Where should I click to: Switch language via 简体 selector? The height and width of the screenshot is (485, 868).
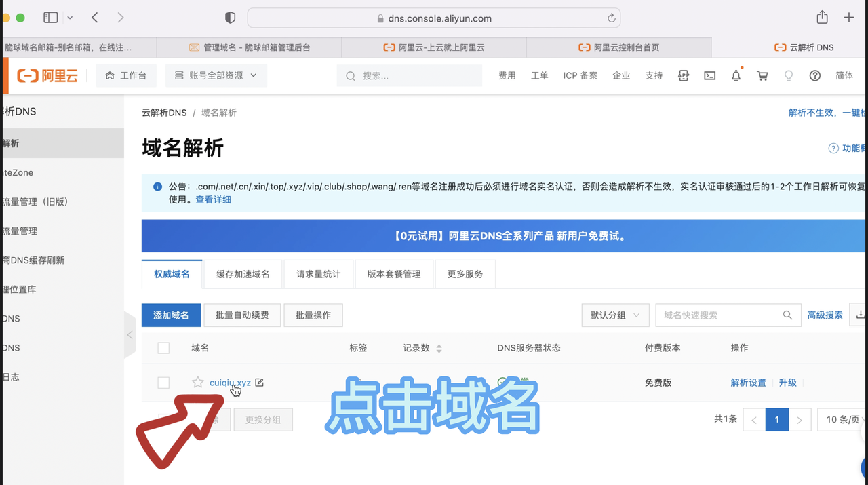pyautogui.click(x=844, y=75)
